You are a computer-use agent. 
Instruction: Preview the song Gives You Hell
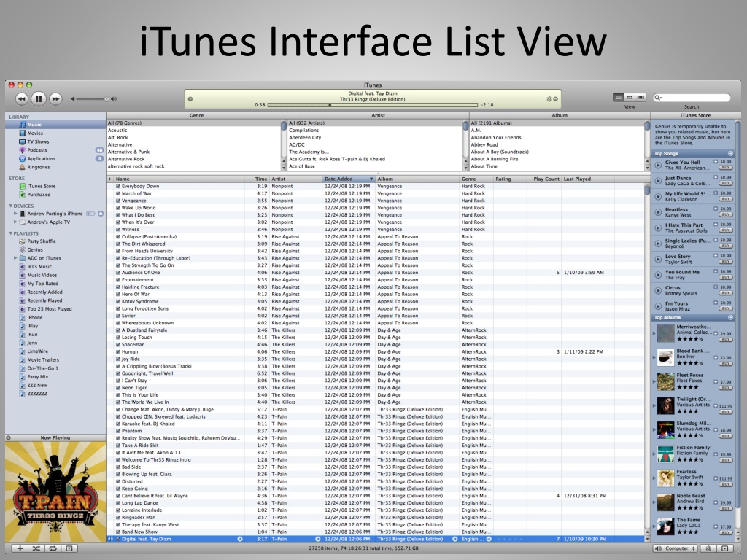tap(659, 165)
